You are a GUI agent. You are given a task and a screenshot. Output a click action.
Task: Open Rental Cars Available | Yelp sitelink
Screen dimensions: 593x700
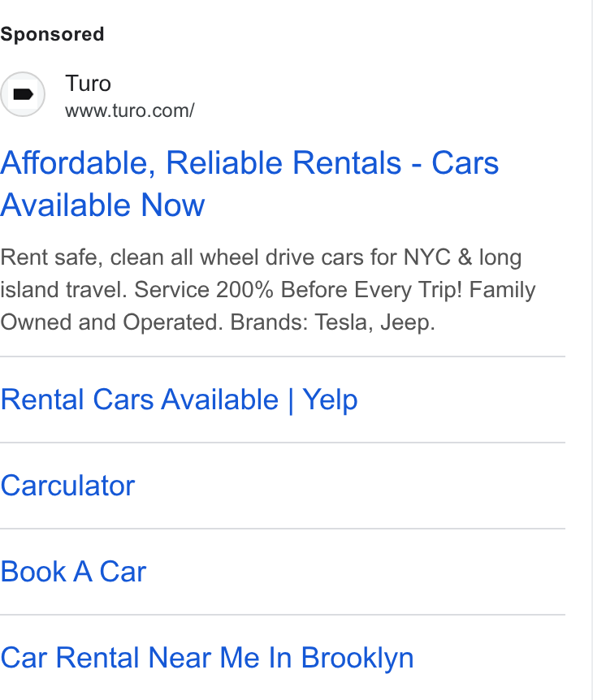179,399
